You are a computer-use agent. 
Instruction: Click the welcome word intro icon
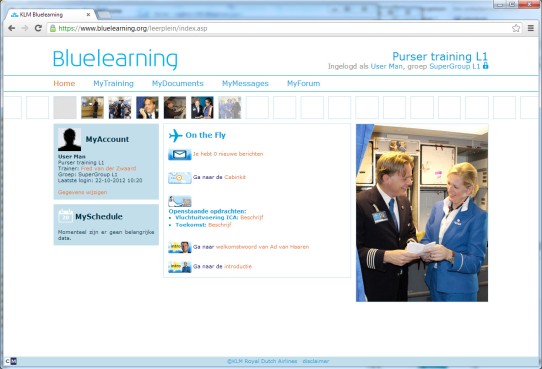click(x=180, y=247)
